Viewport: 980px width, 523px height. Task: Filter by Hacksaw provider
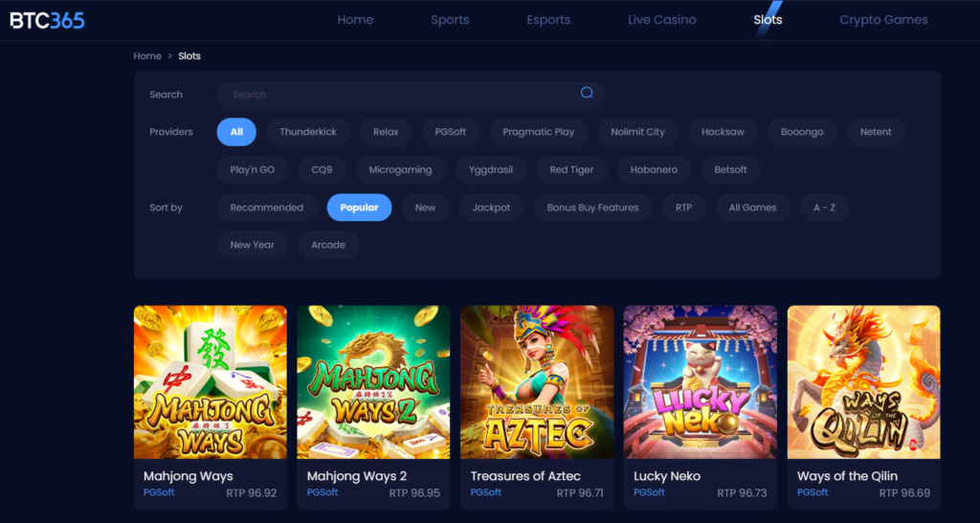click(723, 132)
